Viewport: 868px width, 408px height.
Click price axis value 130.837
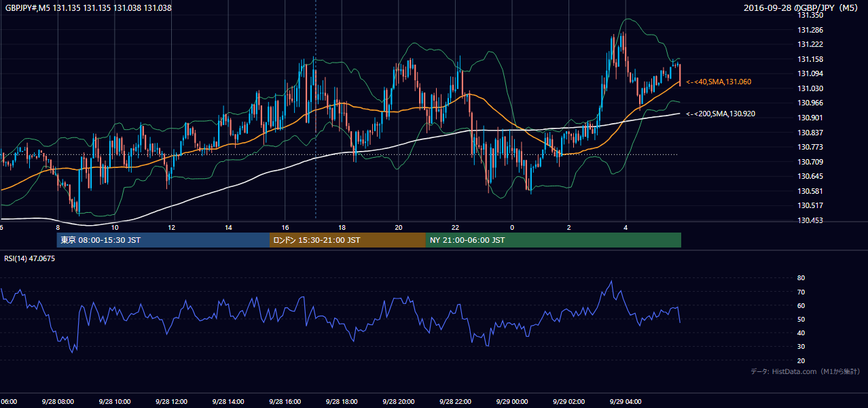coord(811,132)
